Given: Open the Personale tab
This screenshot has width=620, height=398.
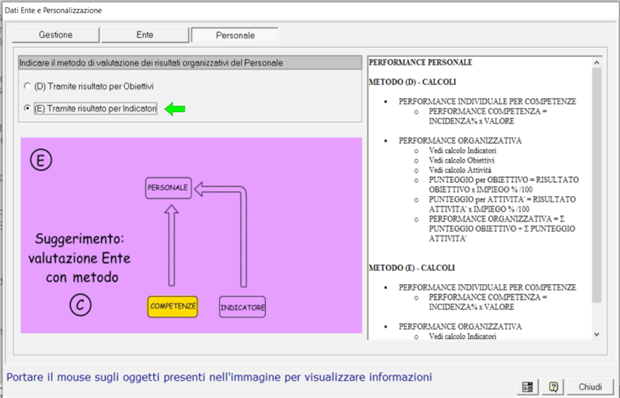Looking at the screenshot, I should click(235, 35).
